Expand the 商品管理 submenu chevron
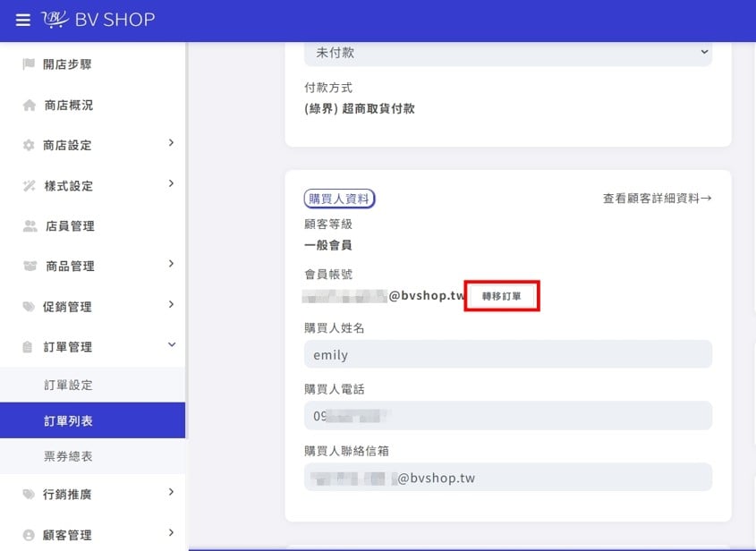756x551 pixels. [171, 264]
